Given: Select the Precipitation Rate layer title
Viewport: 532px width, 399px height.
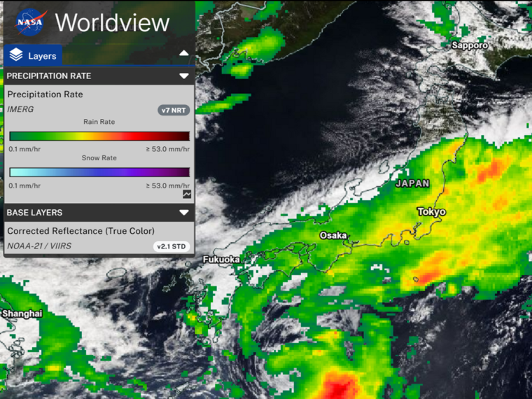Looking at the screenshot, I should click(x=45, y=94).
